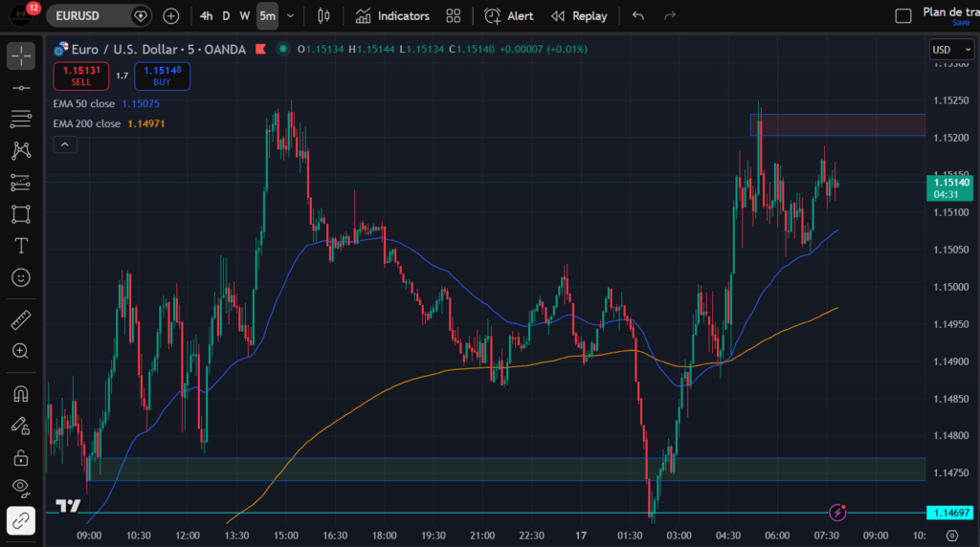Select the rectangle geometric shapes tool

(x=21, y=214)
